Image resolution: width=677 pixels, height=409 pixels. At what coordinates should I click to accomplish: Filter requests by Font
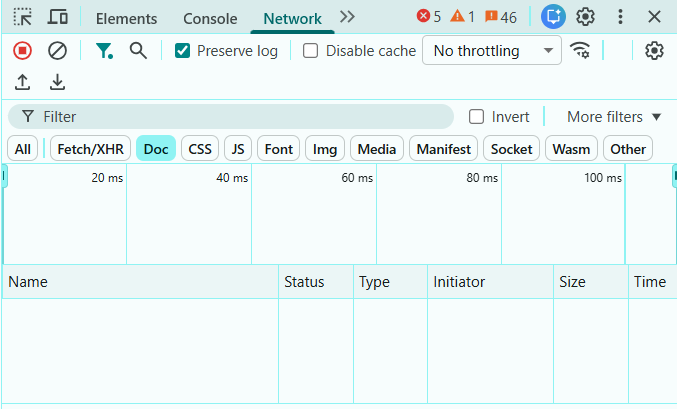point(278,149)
